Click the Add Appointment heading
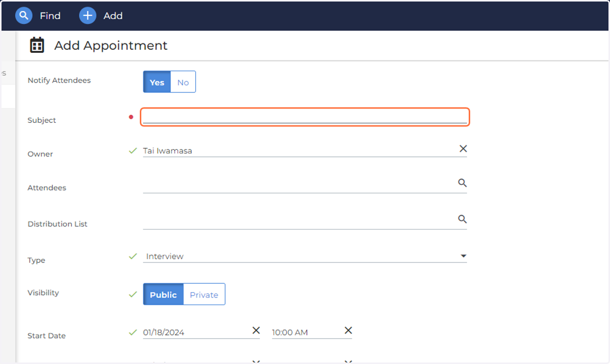 (x=111, y=45)
